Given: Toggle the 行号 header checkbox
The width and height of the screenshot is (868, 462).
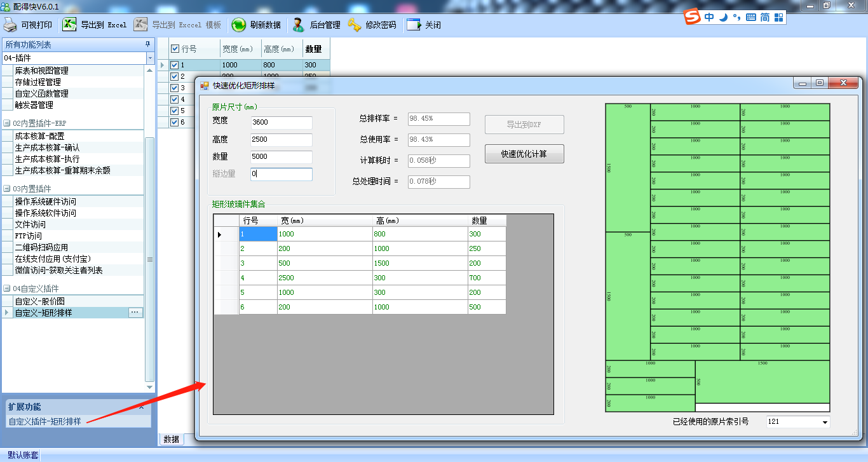Looking at the screenshot, I should 175,49.
